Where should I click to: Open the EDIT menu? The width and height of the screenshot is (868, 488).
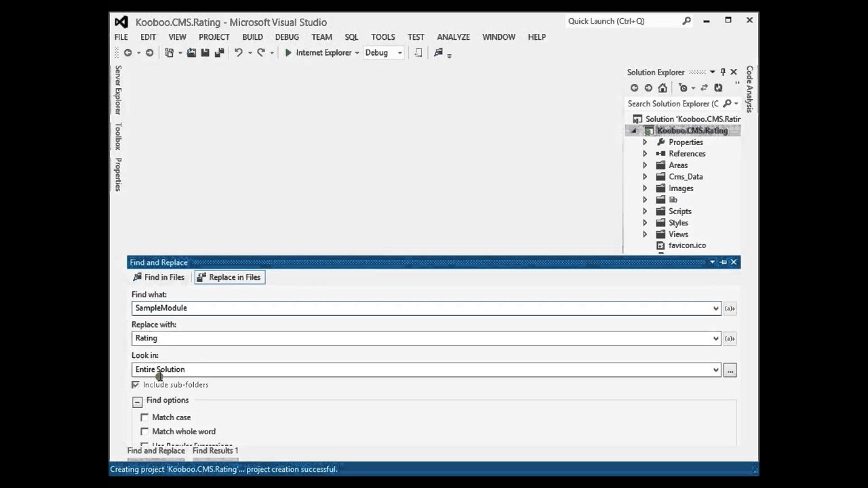[x=148, y=37]
